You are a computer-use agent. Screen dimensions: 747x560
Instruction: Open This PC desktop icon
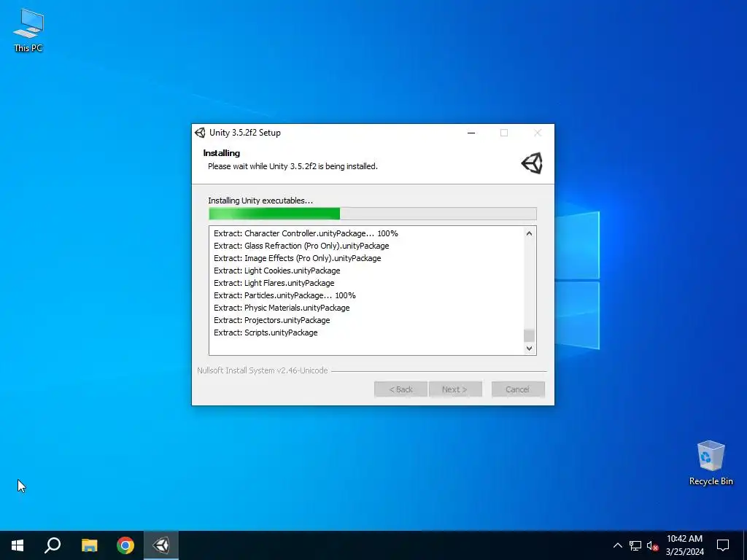coord(28,31)
